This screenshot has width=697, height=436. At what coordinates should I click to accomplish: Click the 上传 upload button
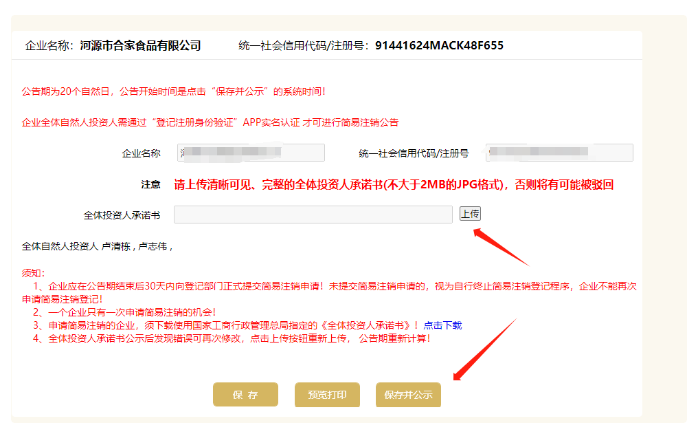[x=470, y=214]
